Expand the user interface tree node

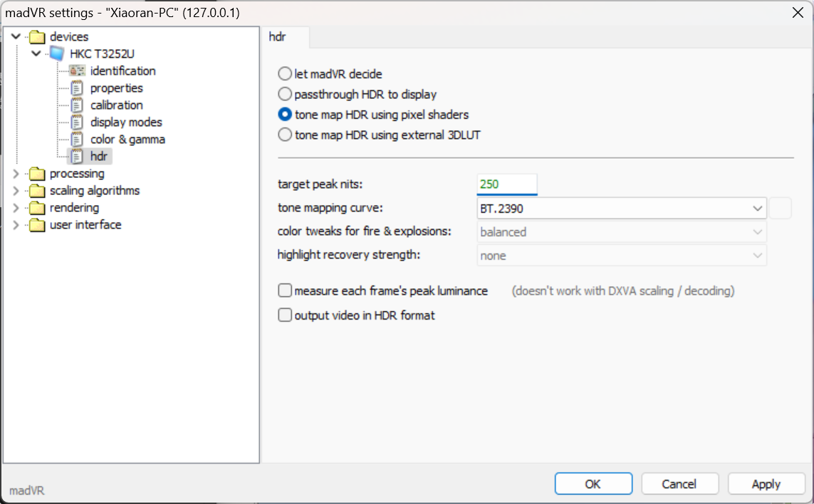17,225
